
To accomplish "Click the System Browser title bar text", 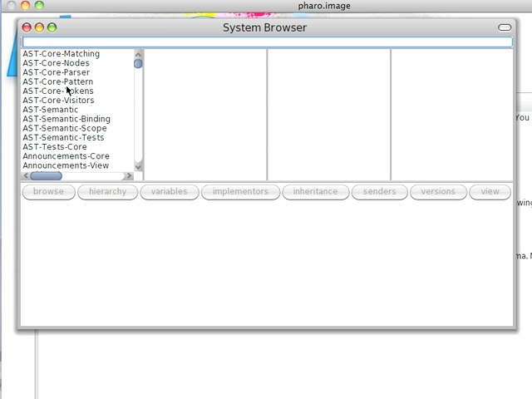I will [264, 27].
